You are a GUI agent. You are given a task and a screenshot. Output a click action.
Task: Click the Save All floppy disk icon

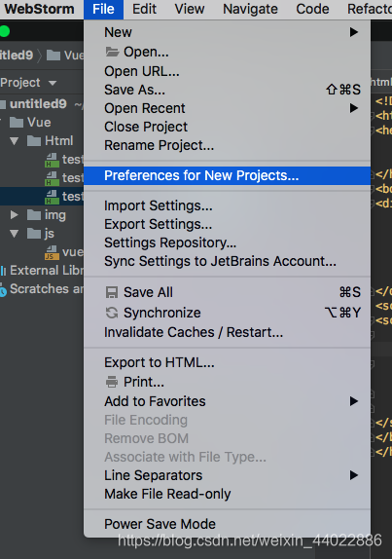pos(112,292)
